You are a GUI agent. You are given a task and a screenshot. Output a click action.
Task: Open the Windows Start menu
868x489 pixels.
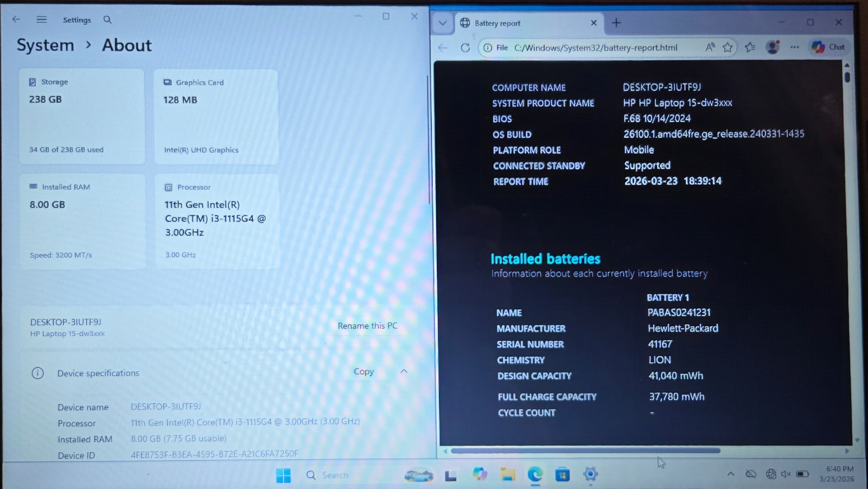283,475
